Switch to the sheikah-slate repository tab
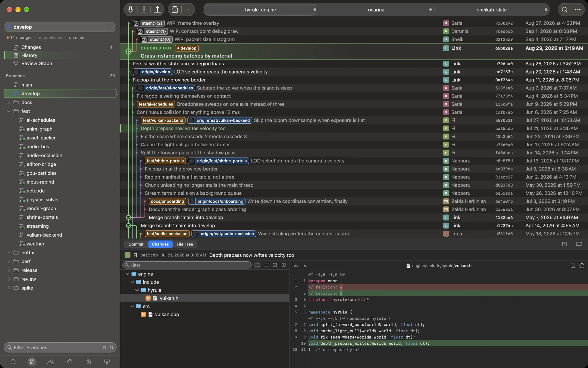588x368 pixels. [x=492, y=9]
